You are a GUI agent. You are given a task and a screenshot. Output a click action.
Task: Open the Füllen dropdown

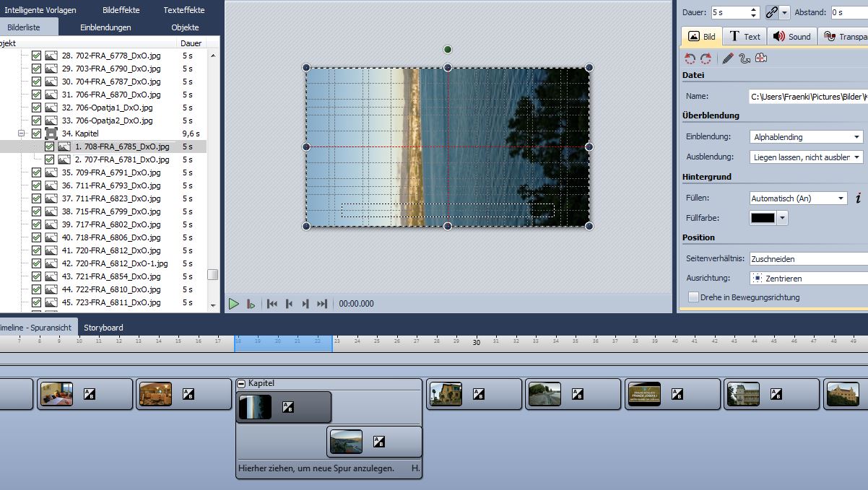coord(799,198)
